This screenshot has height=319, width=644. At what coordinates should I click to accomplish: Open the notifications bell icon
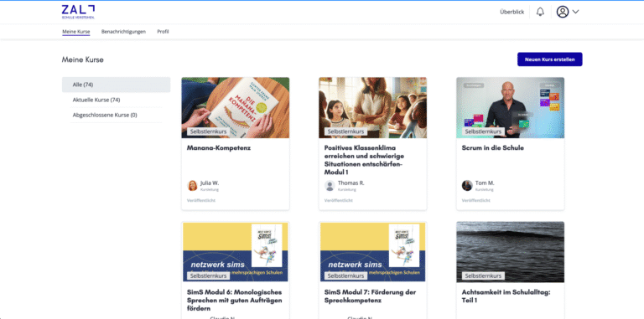tap(540, 12)
